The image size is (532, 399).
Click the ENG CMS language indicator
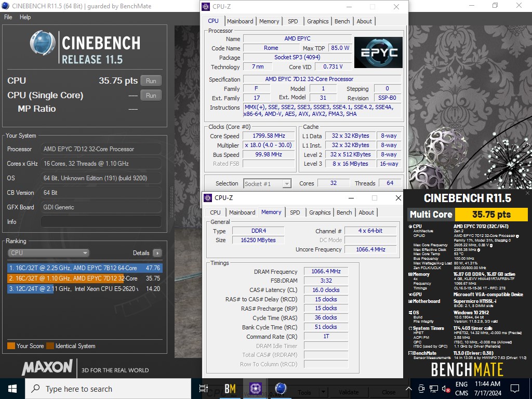click(462, 389)
